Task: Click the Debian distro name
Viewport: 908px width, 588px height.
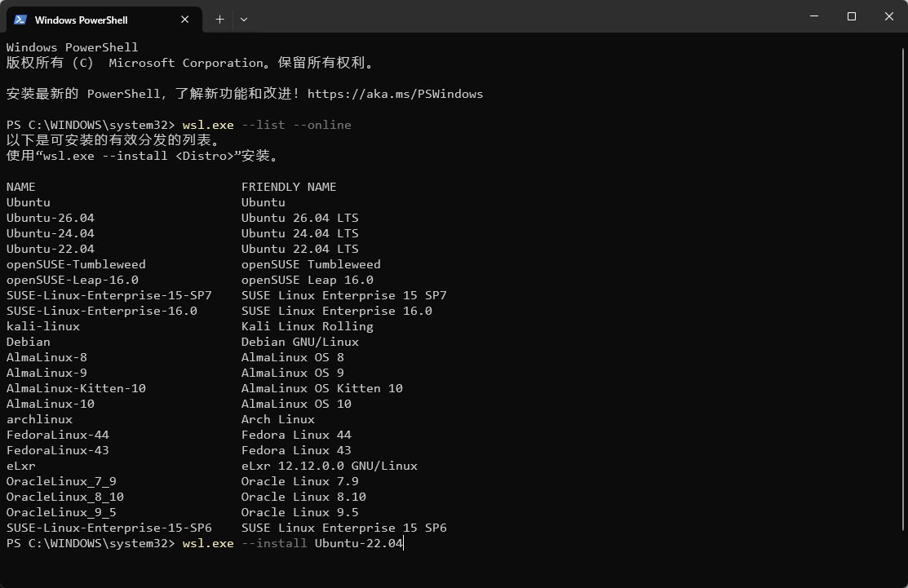Action: click(x=29, y=342)
